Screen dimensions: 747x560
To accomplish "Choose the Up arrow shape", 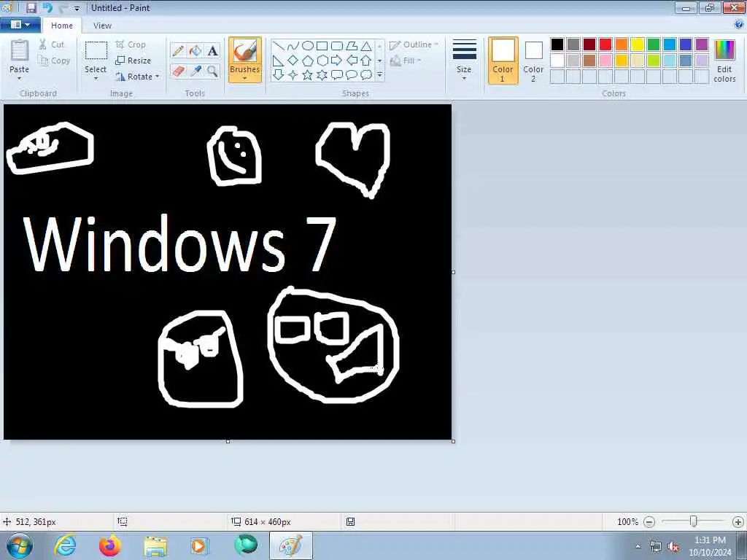I will point(366,61).
